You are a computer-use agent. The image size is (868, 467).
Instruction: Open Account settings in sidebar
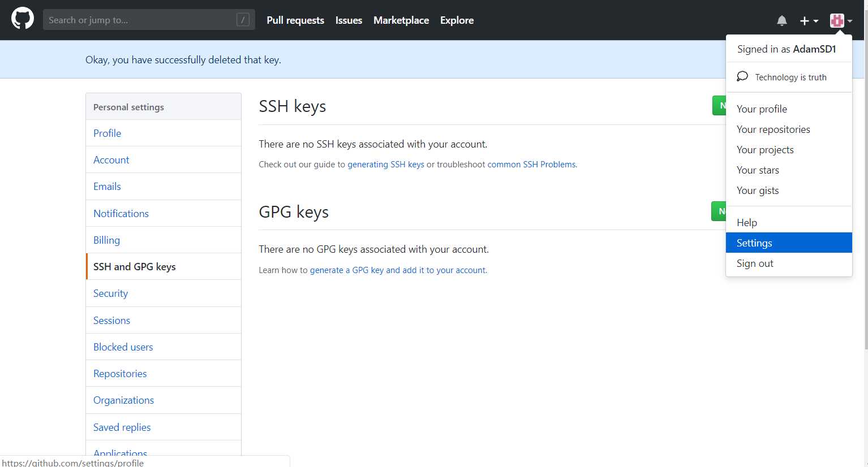164,160
